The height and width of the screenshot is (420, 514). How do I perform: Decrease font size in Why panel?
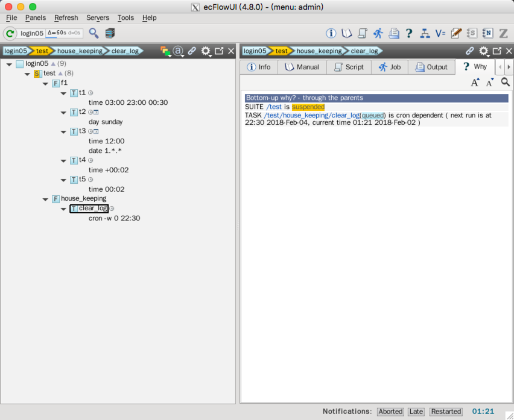coord(490,82)
